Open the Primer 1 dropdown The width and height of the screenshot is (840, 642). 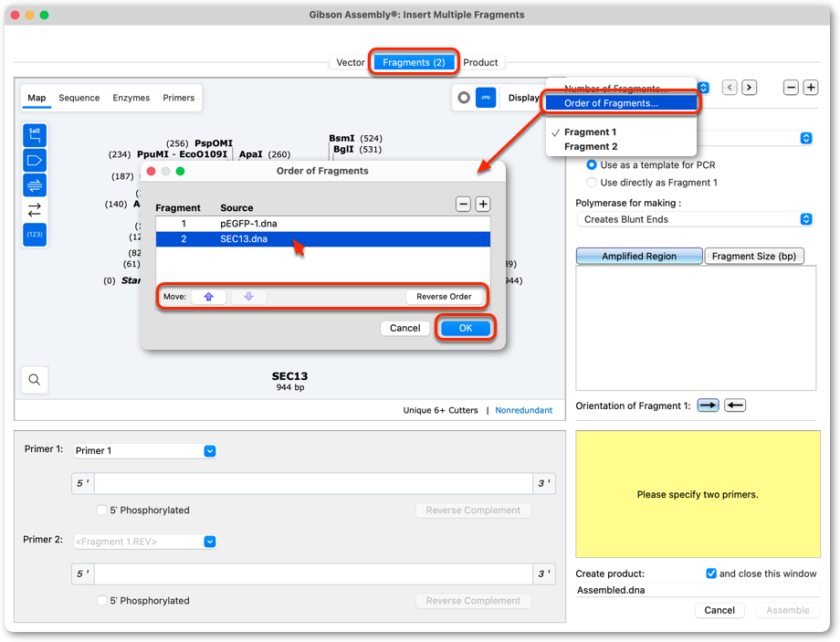tap(209, 451)
